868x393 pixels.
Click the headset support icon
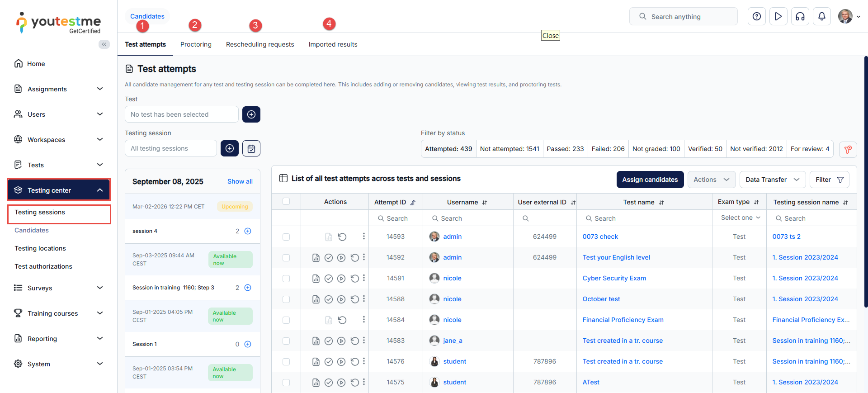[x=800, y=17]
